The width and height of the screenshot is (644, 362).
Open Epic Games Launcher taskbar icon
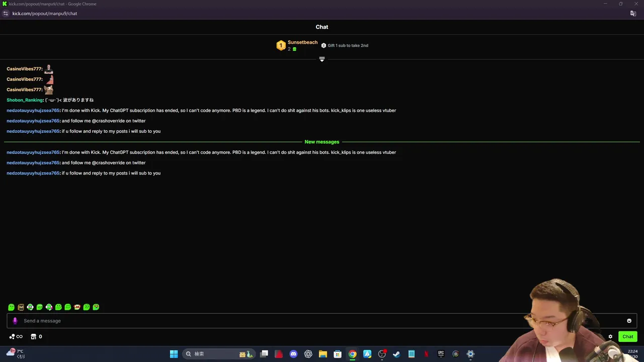pos(441,354)
